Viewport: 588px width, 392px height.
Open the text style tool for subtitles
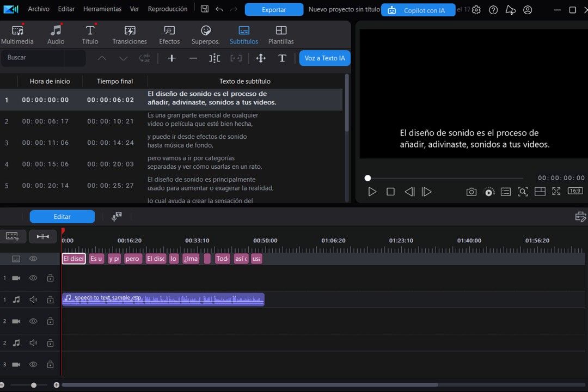(282, 58)
